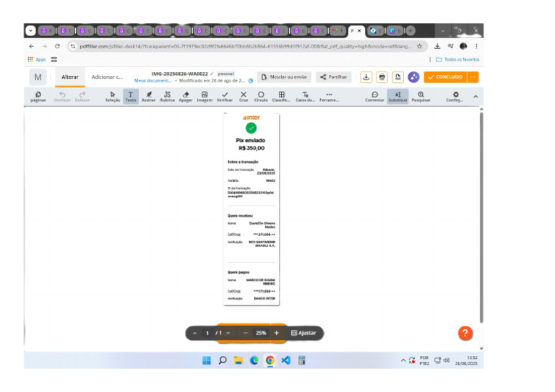Open the options next to CONCLUÍDO
The width and height of the screenshot is (555, 392).
pyautogui.click(x=473, y=77)
